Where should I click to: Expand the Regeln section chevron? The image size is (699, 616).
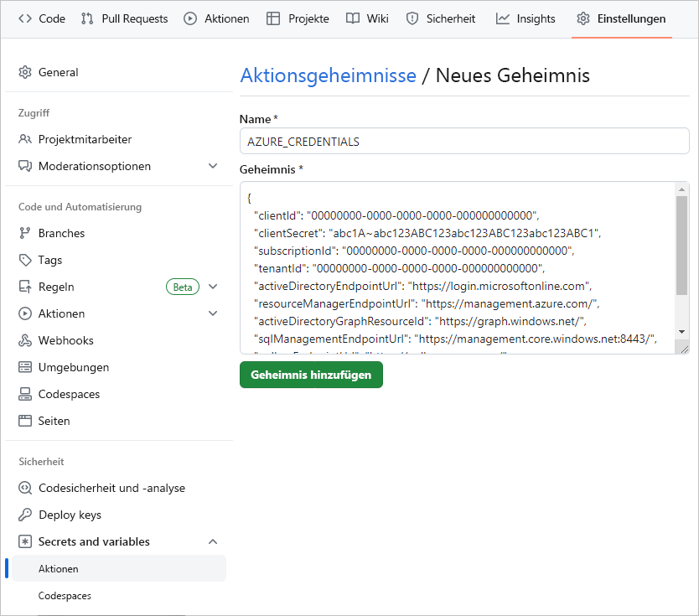coord(215,287)
